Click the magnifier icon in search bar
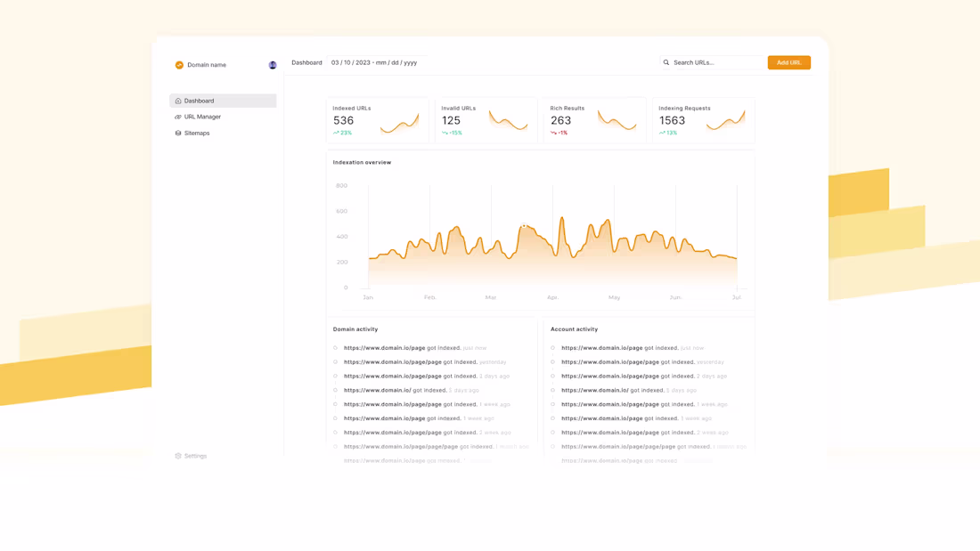 [666, 62]
